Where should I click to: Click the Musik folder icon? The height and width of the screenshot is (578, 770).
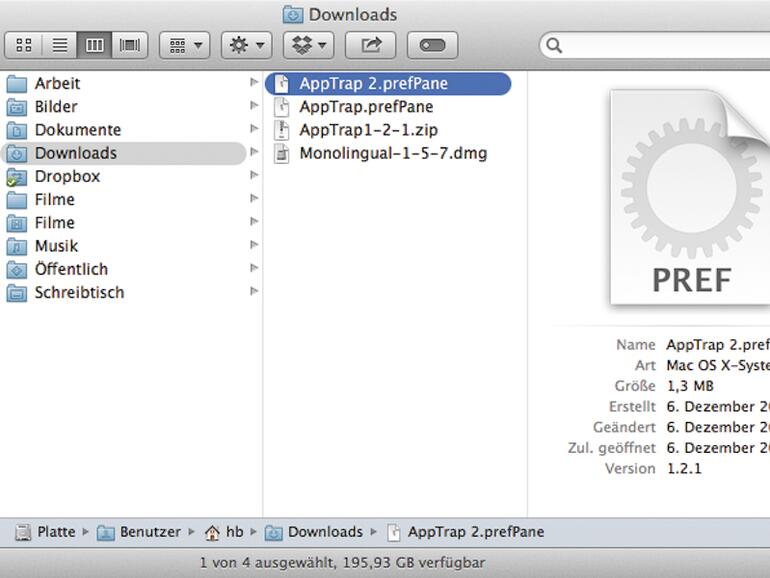point(17,246)
